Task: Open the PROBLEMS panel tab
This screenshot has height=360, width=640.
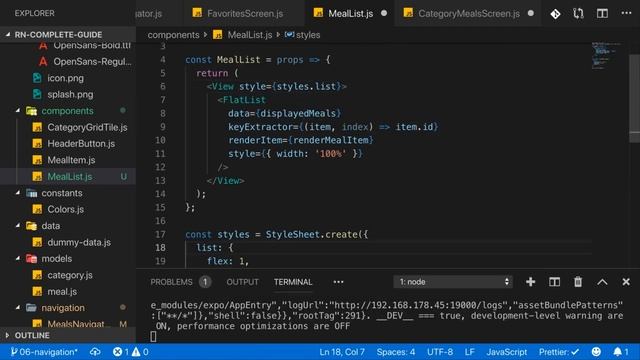Action: 180,282
